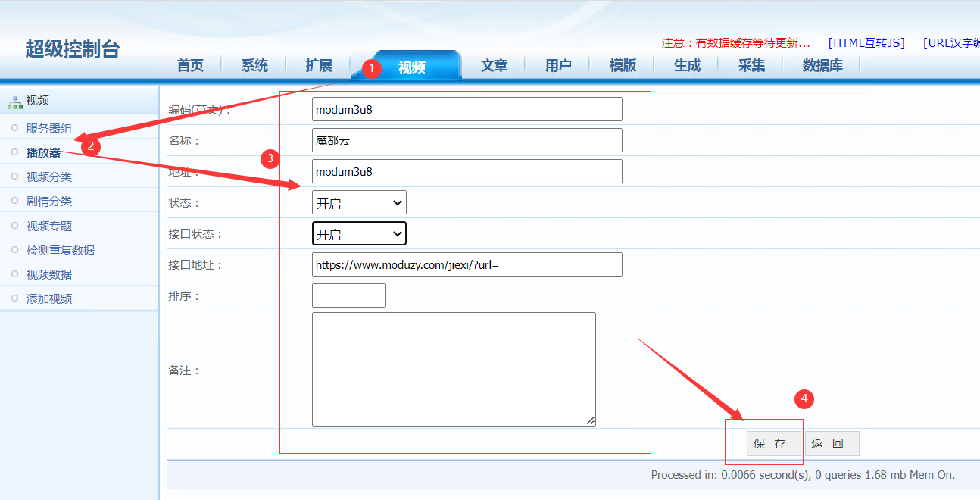The image size is (980, 500).
Task: Select 服务器组 in the sidebar
Action: (49, 129)
